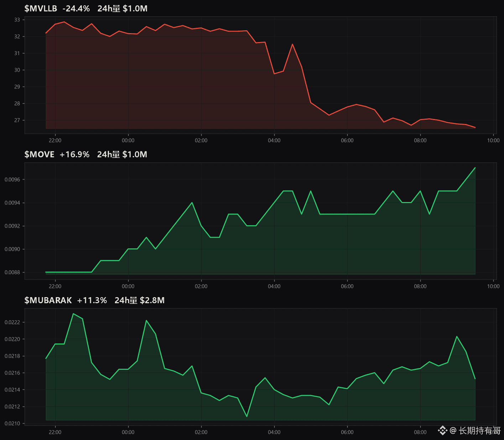Image resolution: width=504 pixels, height=440 pixels.
Task: Click the $MUBARAK ticker title
Action: [x=48, y=300]
